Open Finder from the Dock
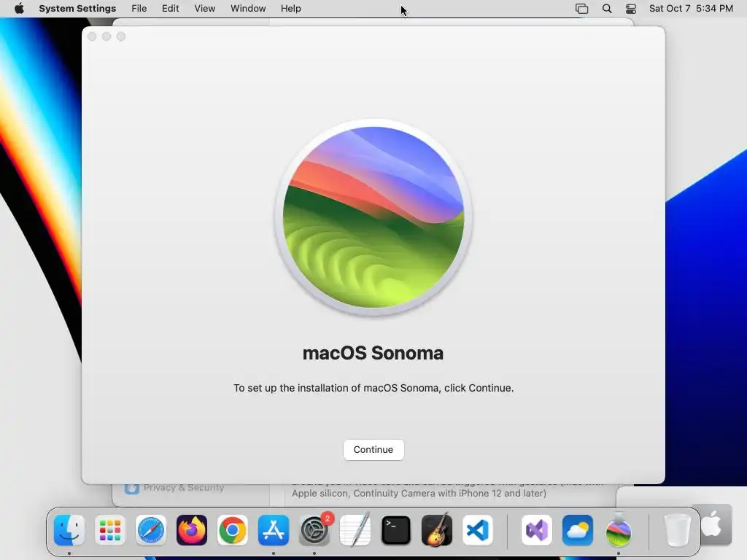The height and width of the screenshot is (560, 747). click(x=69, y=530)
